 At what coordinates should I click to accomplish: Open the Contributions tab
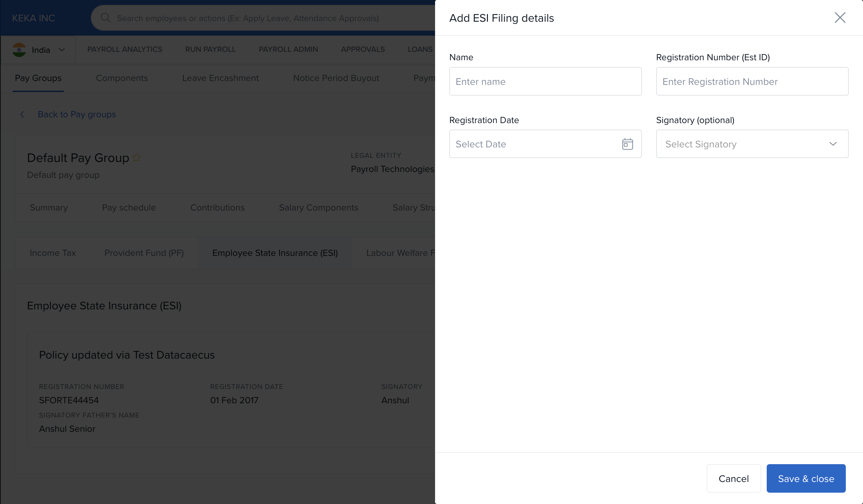pos(217,208)
